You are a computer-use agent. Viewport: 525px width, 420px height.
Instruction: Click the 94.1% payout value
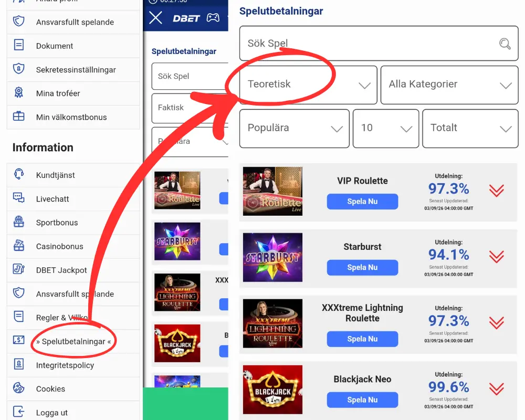pos(449,255)
